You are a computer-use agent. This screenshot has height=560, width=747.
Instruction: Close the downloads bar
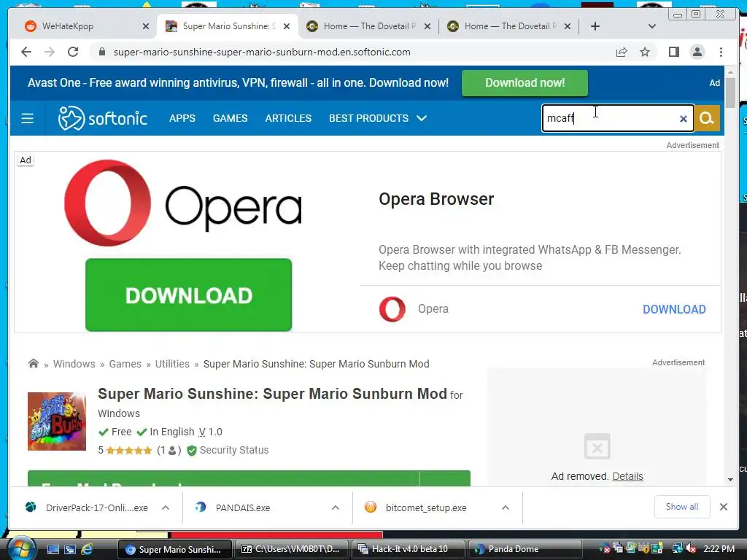tap(723, 507)
